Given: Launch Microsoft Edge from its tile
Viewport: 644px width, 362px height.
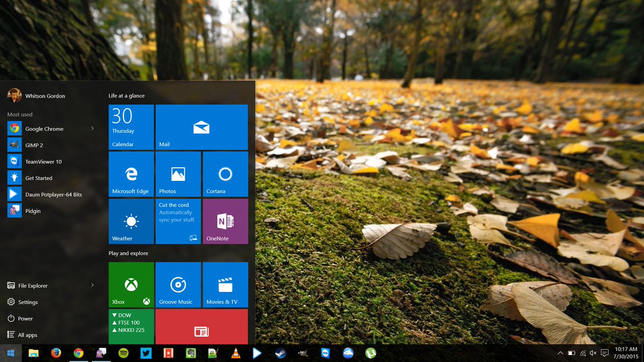Looking at the screenshot, I should [130, 174].
